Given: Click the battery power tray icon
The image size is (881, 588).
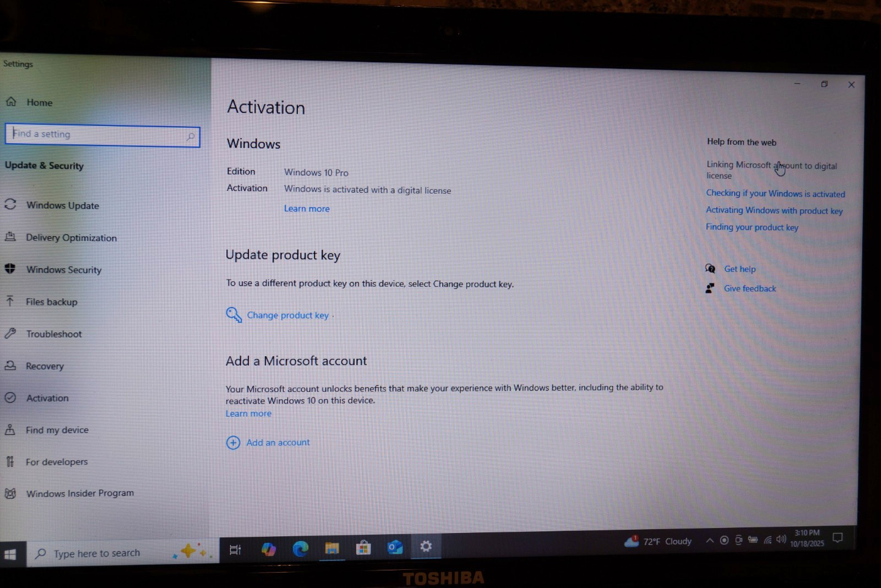Looking at the screenshot, I should pyautogui.click(x=753, y=540).
